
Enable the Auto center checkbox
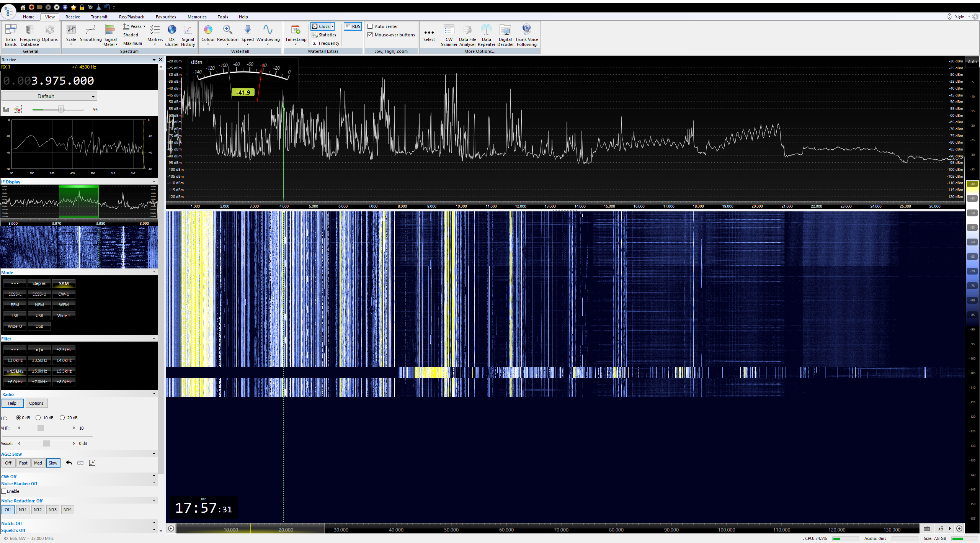pyautogui.click(x=370, y=26)
